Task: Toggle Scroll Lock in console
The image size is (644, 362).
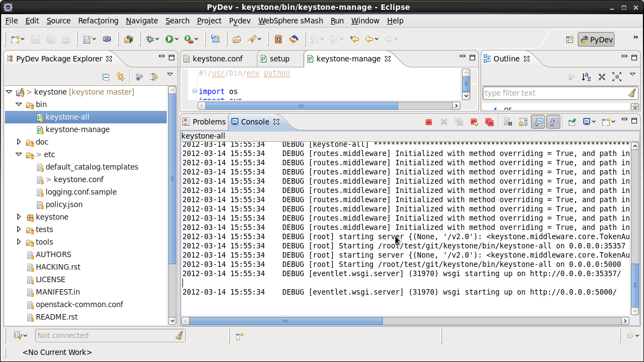Action: 523,122
